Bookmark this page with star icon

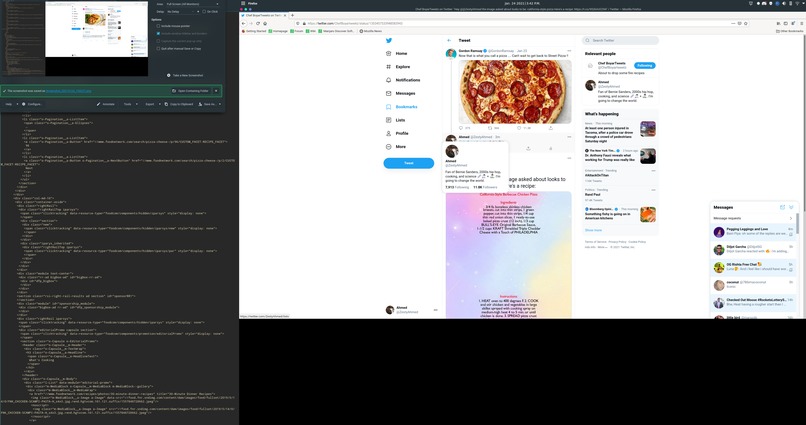(x=746, y=23)
